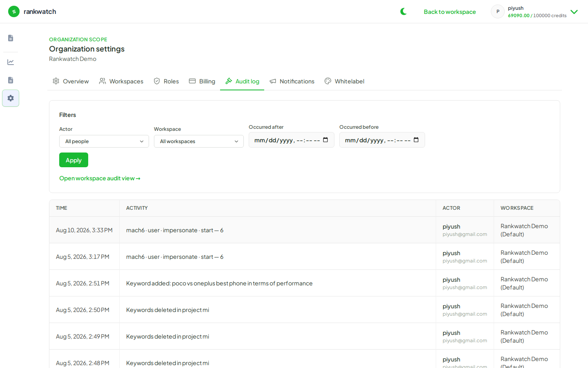Image resolution: width=588 pixels, height=368 pixels.
Task: Switch to the Workspaces tab
Action: 121,81
